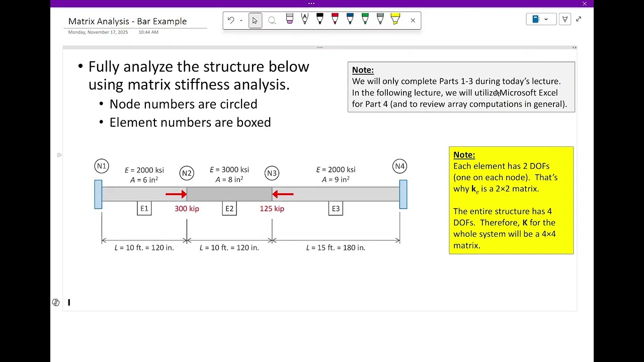The image size is (644, 362).
Task: Select the pointer selection tool
Action: pyautogui.click(x=255, y=21)
